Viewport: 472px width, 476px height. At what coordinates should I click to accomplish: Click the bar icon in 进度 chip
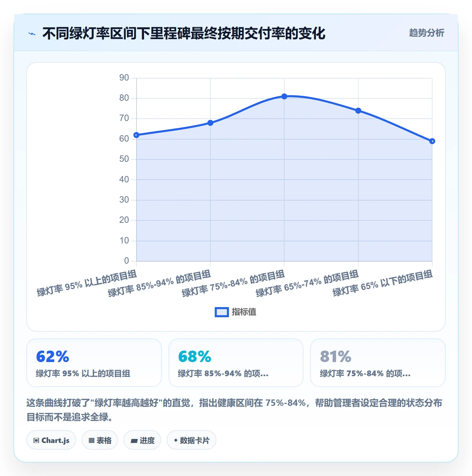click(x=134, y=441)
